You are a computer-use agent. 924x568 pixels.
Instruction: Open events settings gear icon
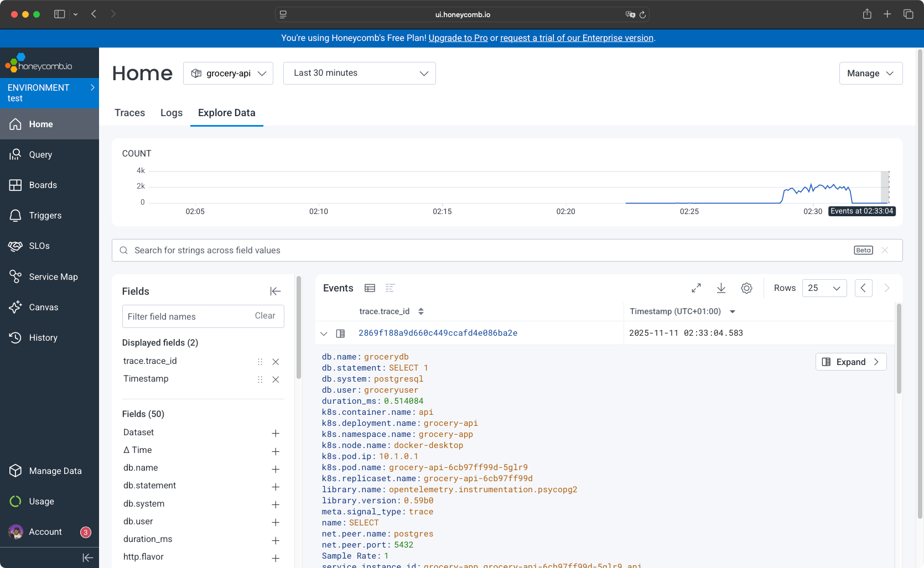tap(746, 288)
